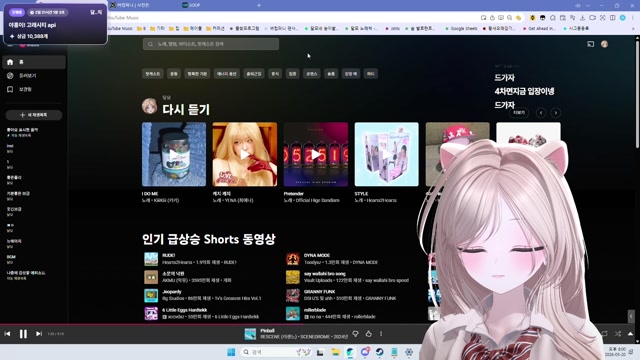Open the Get Ahead bookmark
This screenshot has height=360, width=640.
pyautogui.click(x=539, y=29)
